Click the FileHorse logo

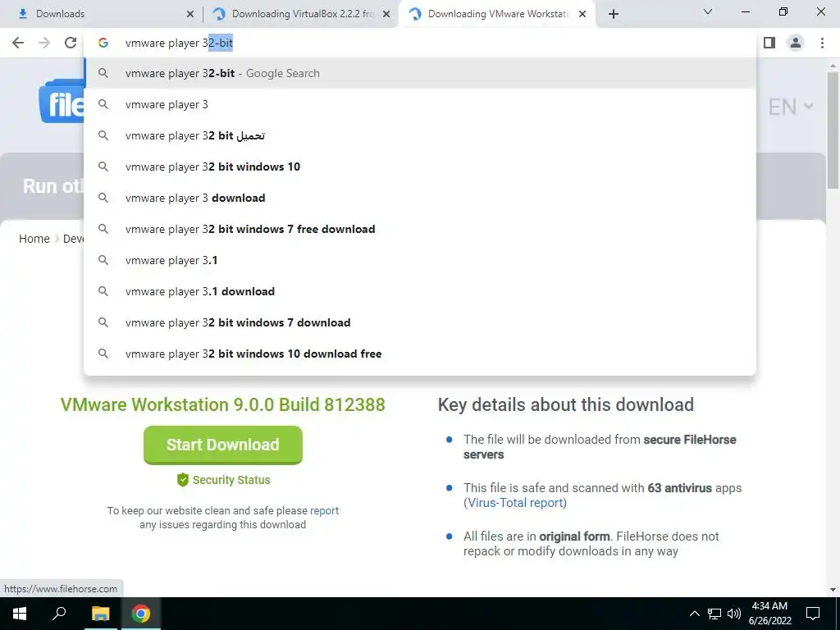[x=62, y=102]
